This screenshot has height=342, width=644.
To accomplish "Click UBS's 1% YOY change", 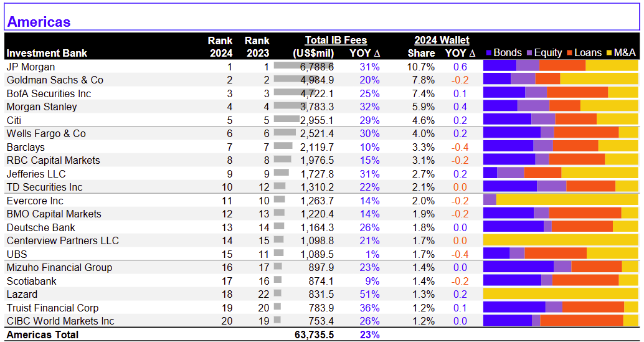I will point(372,254).
